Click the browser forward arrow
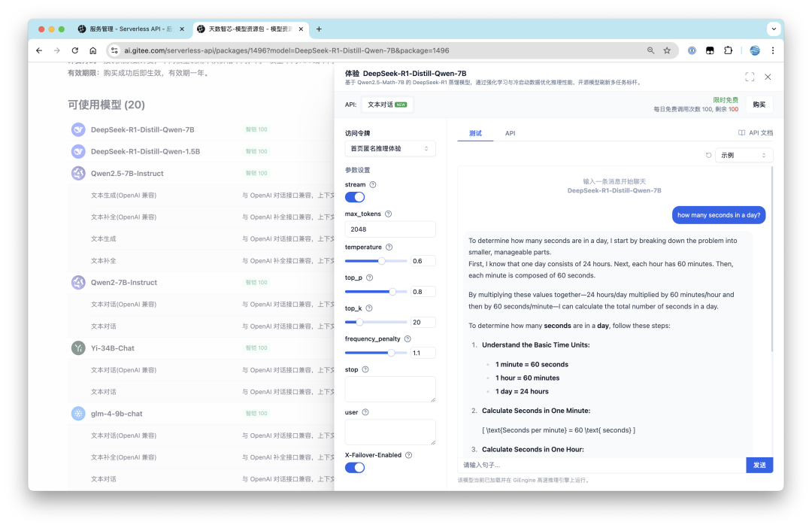 57,50
